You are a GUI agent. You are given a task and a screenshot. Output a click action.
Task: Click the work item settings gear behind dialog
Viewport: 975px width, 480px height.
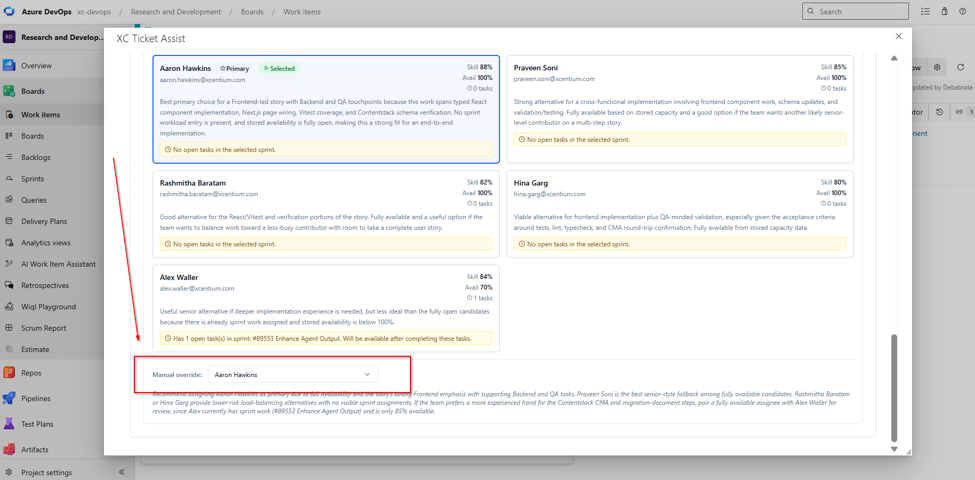click(938, 67)
